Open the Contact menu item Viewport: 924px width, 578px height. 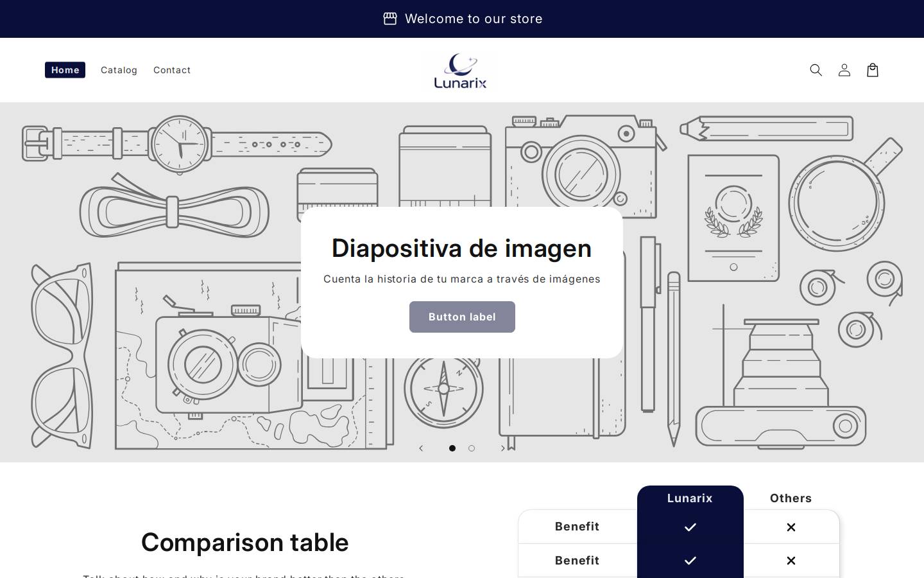point(172,70)
